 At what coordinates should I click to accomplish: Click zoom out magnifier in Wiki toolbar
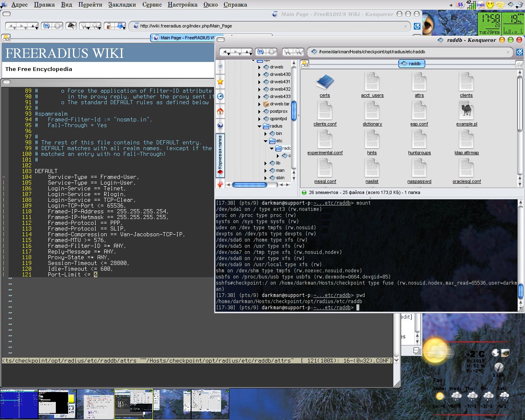pyautogui.click(x=96, y=26)
